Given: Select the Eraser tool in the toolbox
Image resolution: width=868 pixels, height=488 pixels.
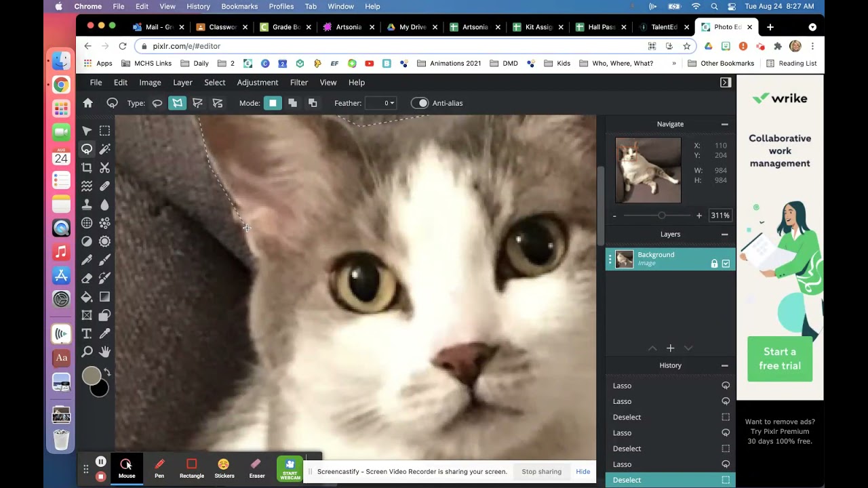Looking at the screenshot, I should pos(87,278).
